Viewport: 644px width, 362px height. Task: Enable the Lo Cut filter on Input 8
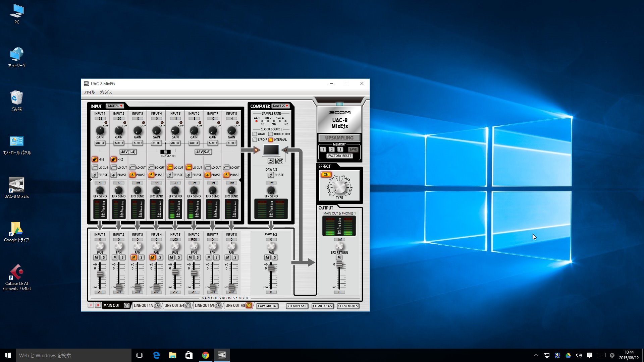(x=226, y=167)
